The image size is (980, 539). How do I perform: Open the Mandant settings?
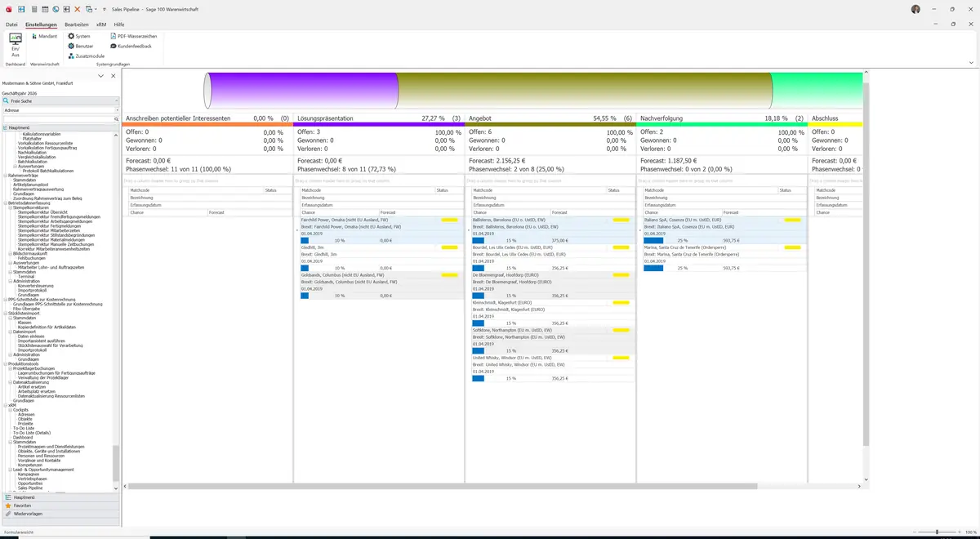(43, 36)
